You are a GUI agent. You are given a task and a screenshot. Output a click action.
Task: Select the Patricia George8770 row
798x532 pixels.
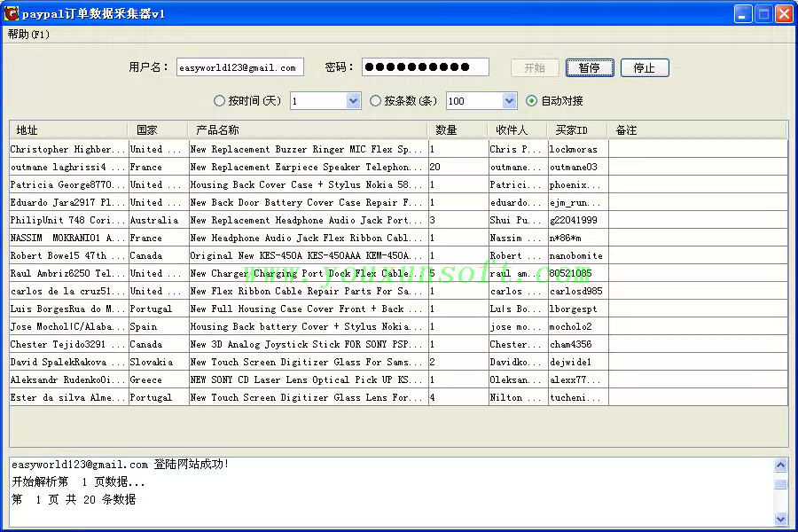398,184
